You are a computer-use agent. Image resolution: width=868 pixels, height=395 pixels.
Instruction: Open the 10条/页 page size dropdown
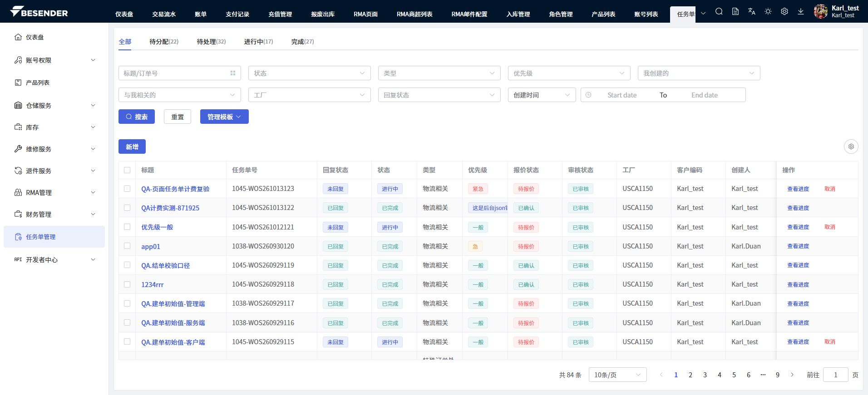[x=617, y=375]
